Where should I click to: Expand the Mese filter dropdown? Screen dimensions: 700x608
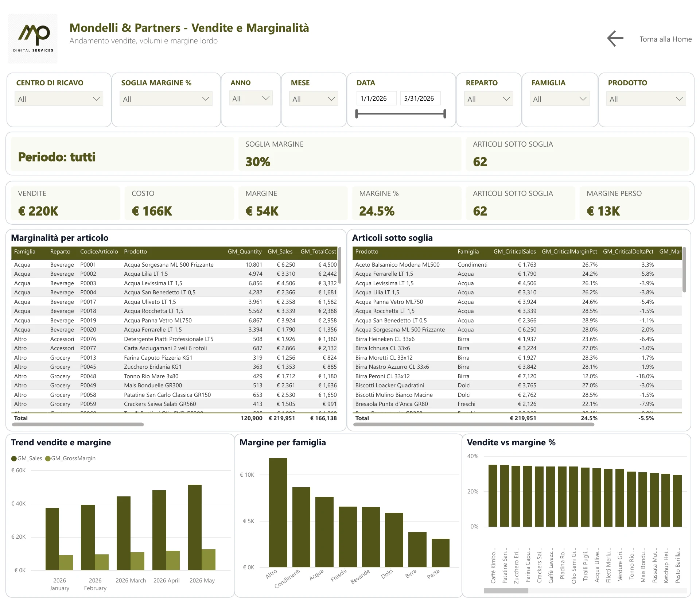coord(314,99)
